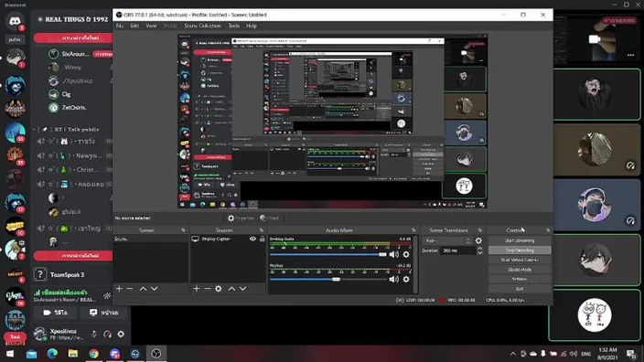Click Start Streaming button
Image resolution: width=644 pixels, height=362 pixels.
click(520, 240)
